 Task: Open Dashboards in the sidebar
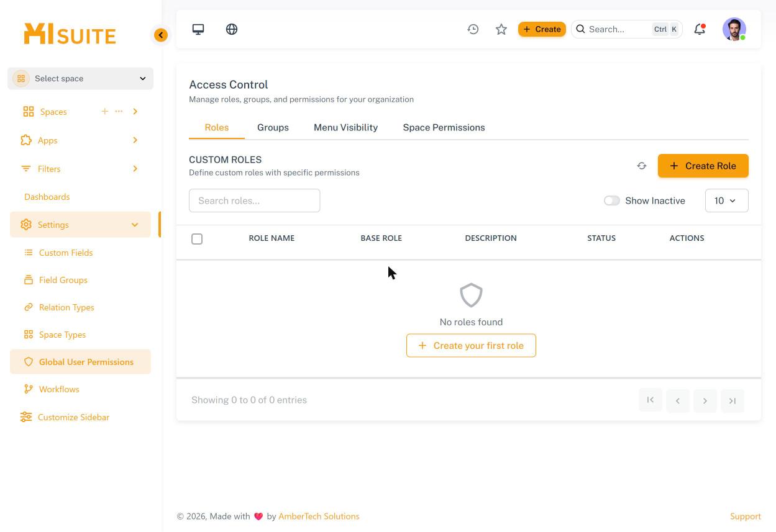47,197
